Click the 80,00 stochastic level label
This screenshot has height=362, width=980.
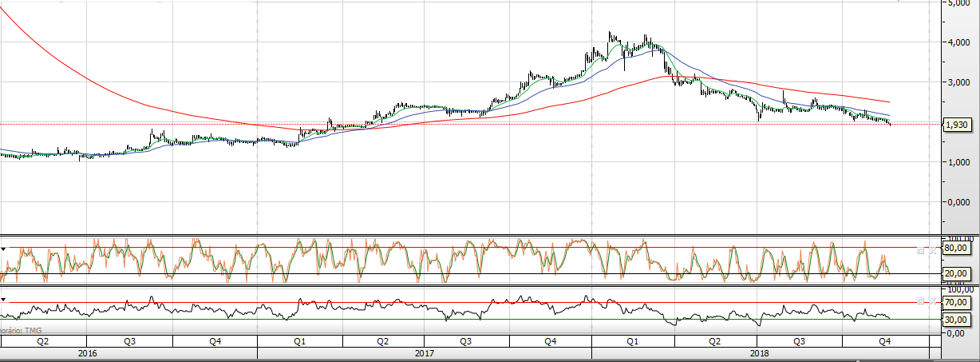[958, 248]
